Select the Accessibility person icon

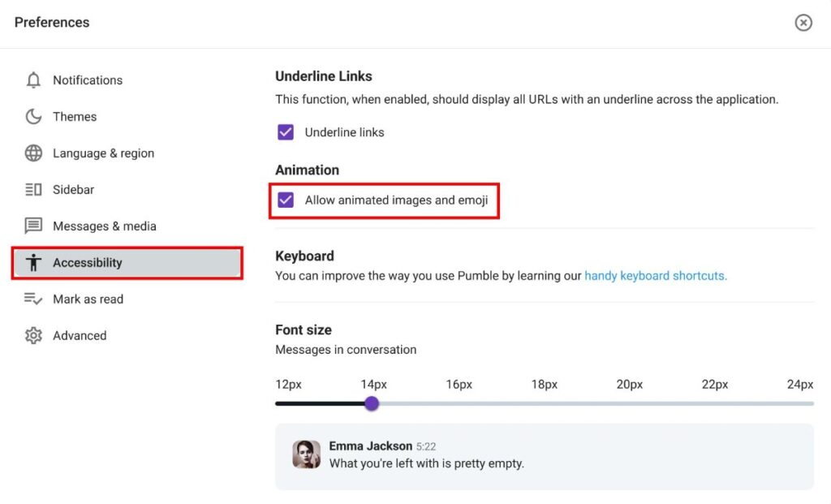click(x=33, y=262)
